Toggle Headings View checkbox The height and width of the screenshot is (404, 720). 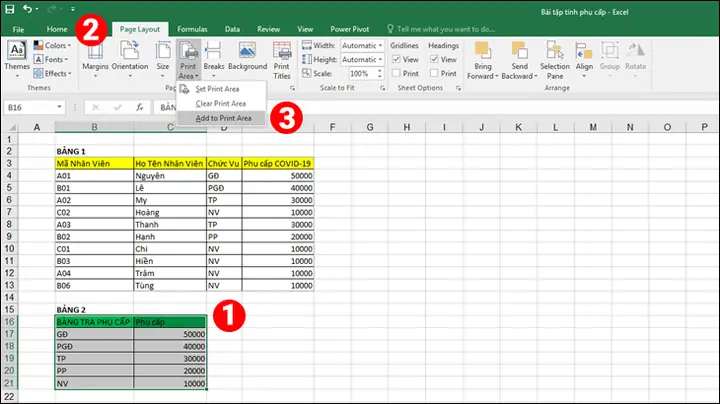click(x=434, y=59)
